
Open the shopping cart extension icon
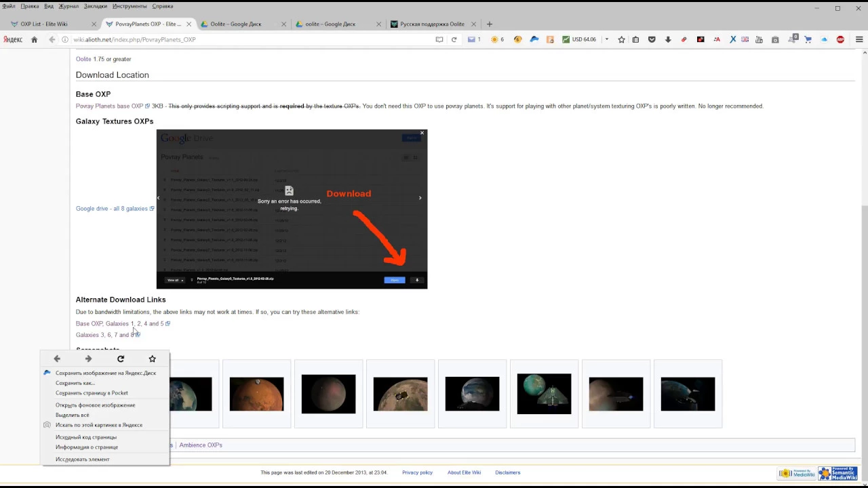[x=808, y=39]
